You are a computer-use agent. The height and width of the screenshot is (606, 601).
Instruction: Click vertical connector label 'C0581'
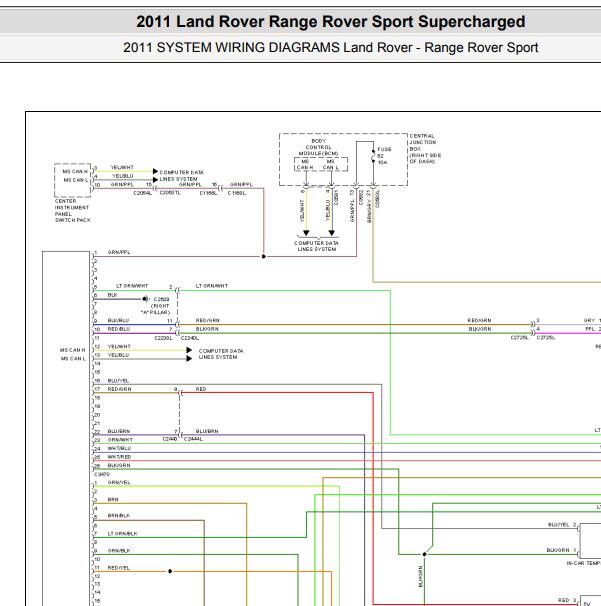[x=336, y=197]
